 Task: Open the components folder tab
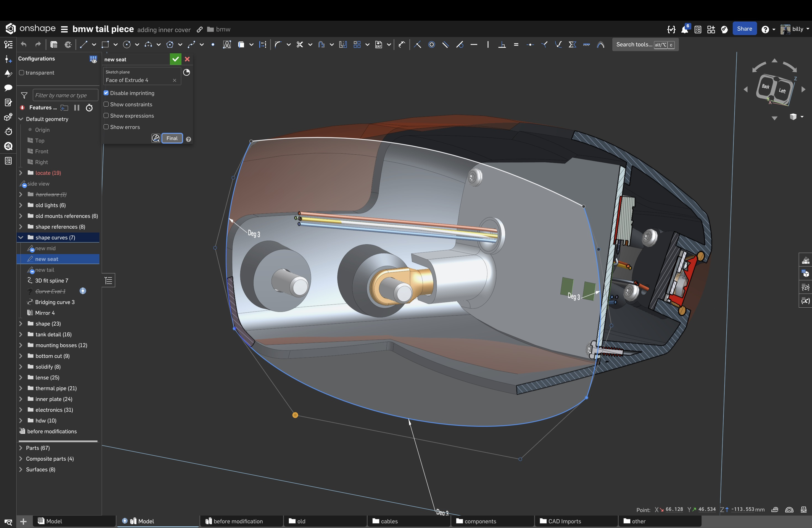[480, 521]
